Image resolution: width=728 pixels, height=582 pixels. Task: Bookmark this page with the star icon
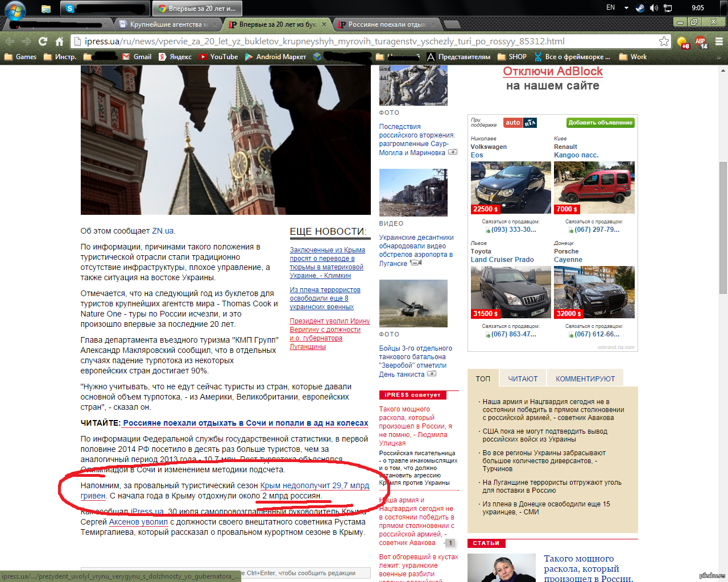click(664, 41)
